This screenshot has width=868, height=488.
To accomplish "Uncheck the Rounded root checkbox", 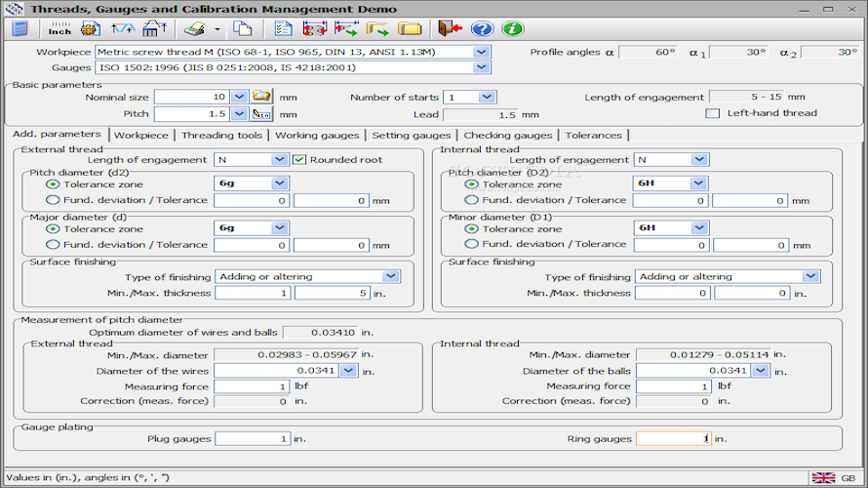I will [x=299, y=159].
